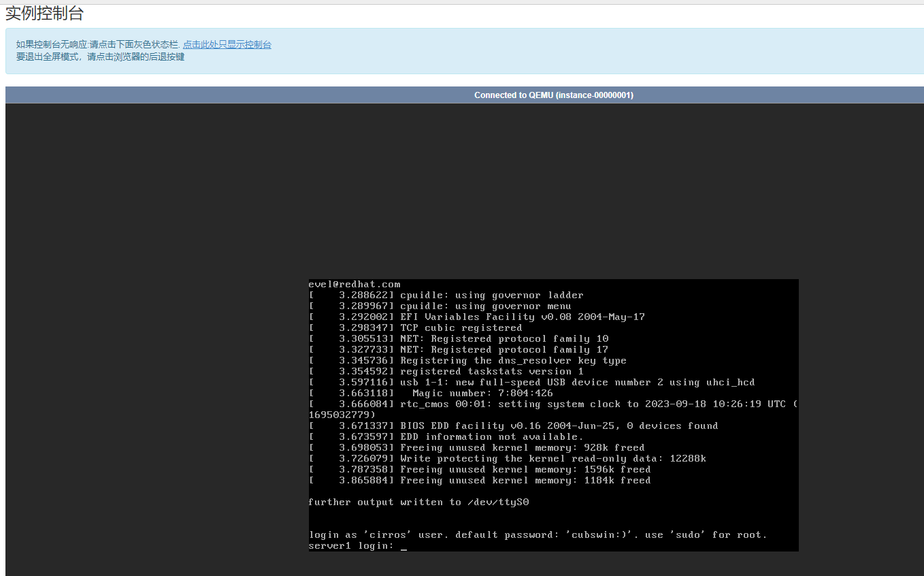Click the line Freeing unused kernel memory: 1596k
Image resolution: width=924 pixels, height=576 pixels.
[480, 470]
